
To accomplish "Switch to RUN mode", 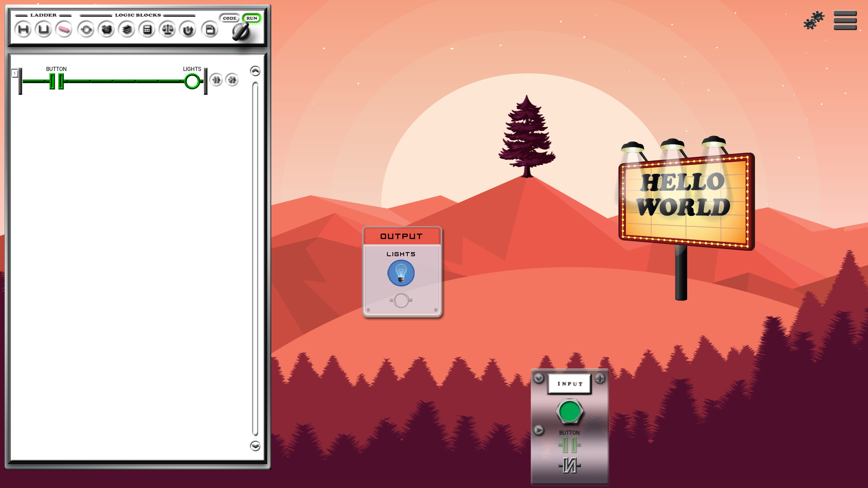I will 252,19.
